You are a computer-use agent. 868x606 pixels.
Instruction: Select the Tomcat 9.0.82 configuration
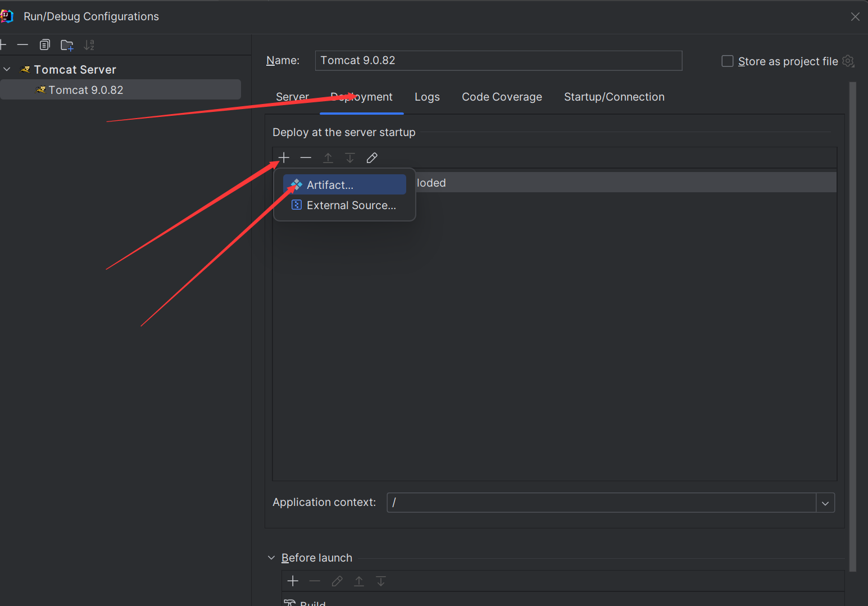tap(121, 90)
